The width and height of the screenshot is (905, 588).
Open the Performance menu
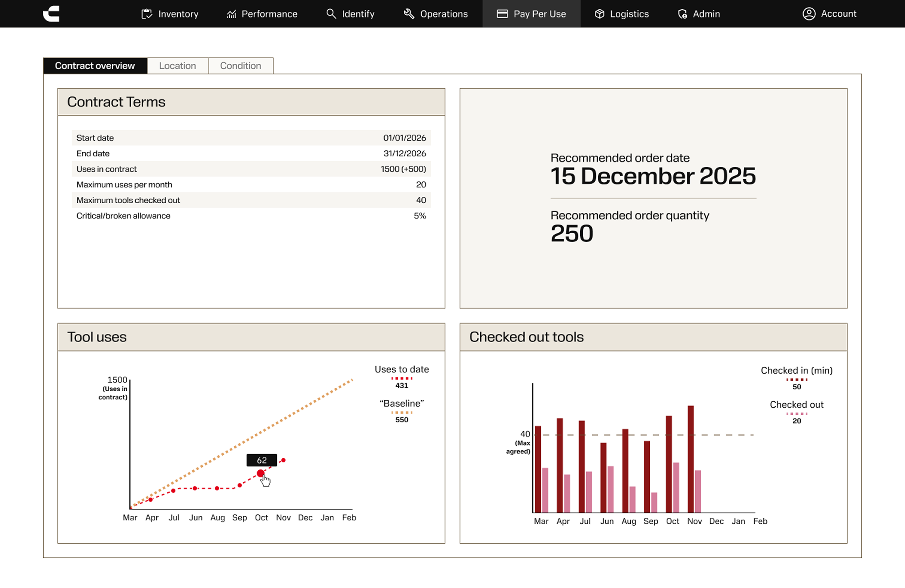(269, 14)
